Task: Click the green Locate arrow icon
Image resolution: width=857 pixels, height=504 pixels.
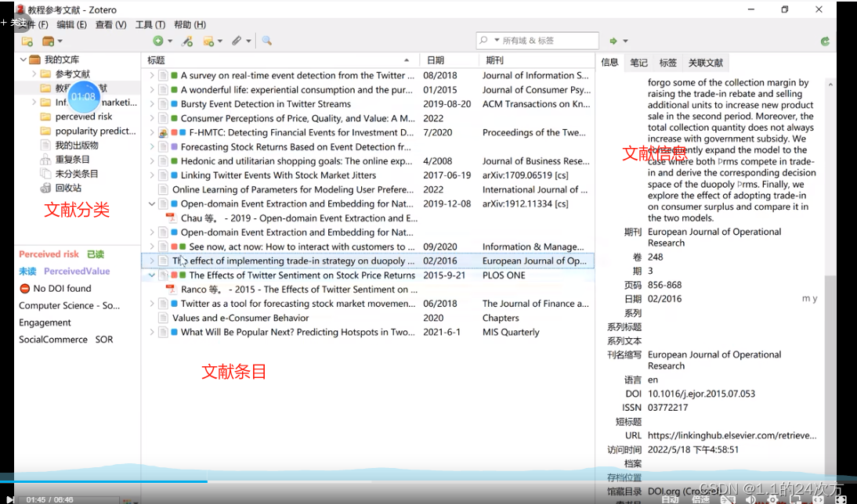Action: 613,41
